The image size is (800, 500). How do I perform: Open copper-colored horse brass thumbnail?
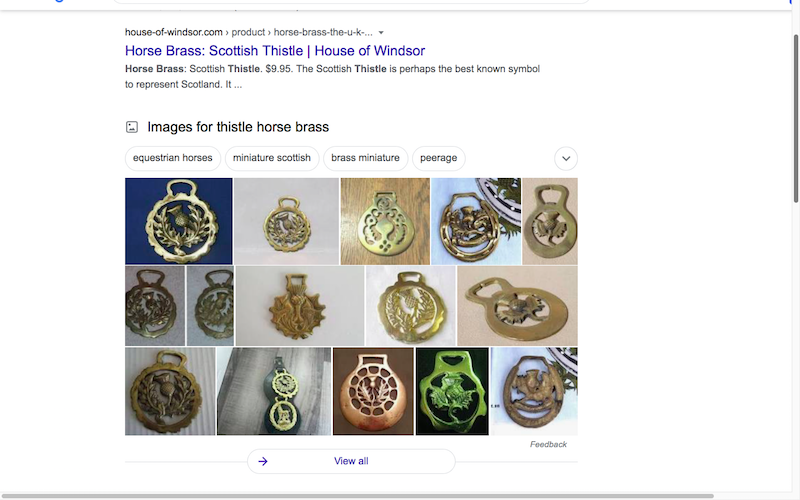click(373, 391)
